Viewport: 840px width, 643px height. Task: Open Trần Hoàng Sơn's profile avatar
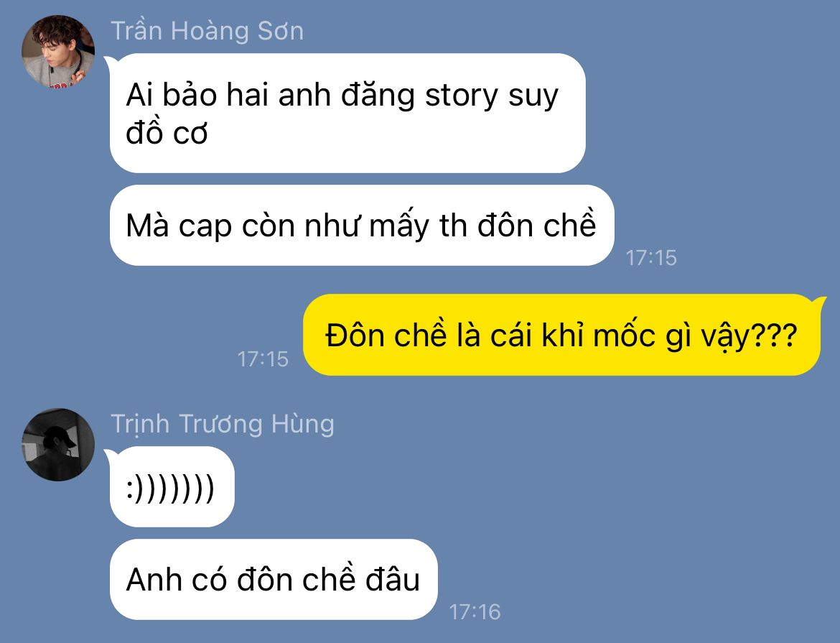click(58, 52)
